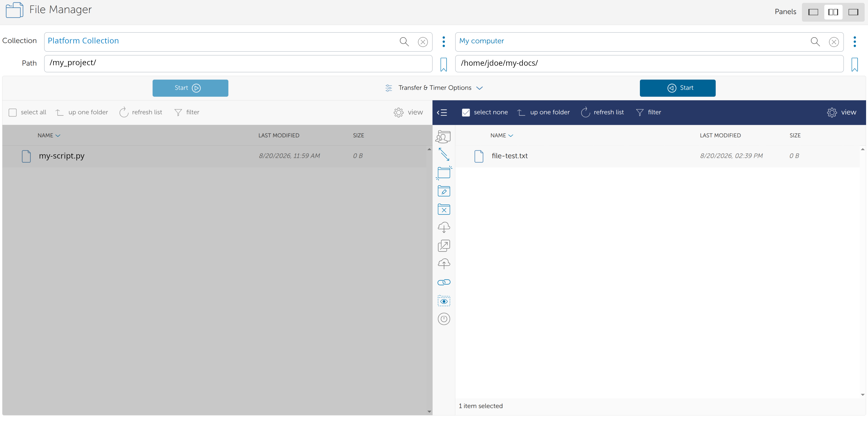868x421 pixels.
Task: Open view settings in right panel
Action: [841, 112]
